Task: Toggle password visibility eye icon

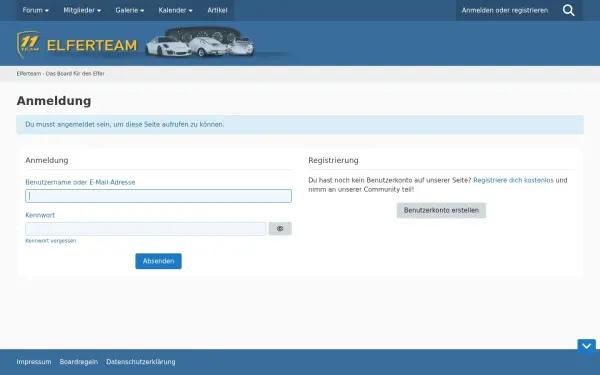Action: (x=280, y=229)
